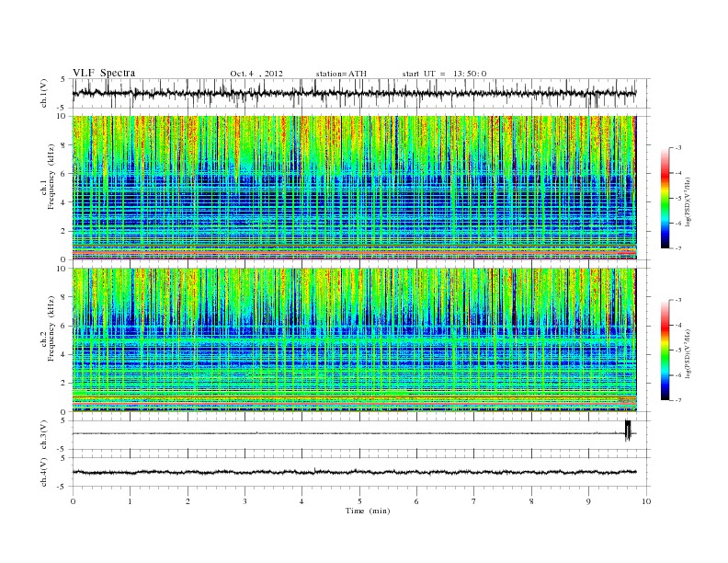Click the "start UT = 13:50:0" text
This screenshot has height=563, width=728.
[x=444, y=74]
